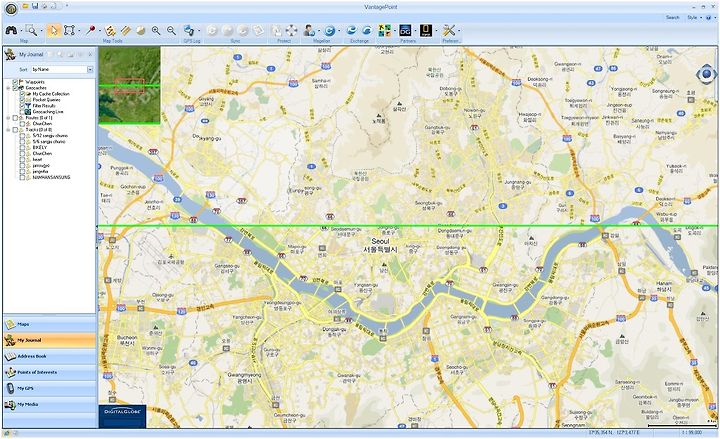Open the Sort by Name dropdown
The image size is (720, 439).
point(90,69)
